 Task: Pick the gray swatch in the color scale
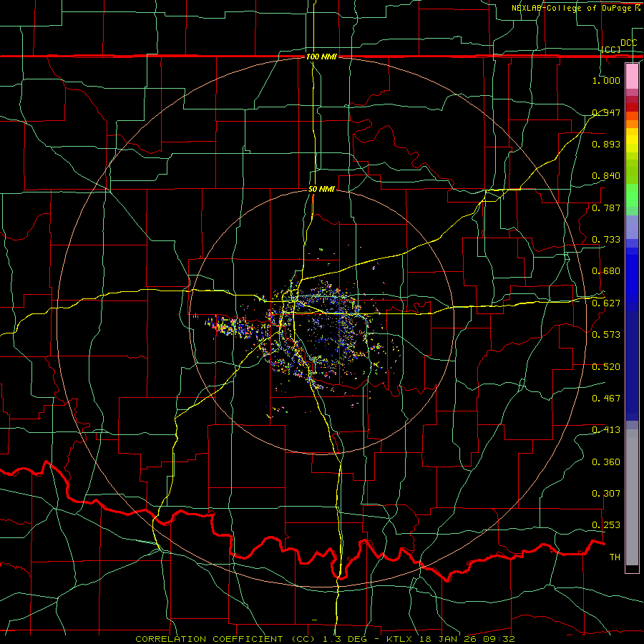[632, 497]
